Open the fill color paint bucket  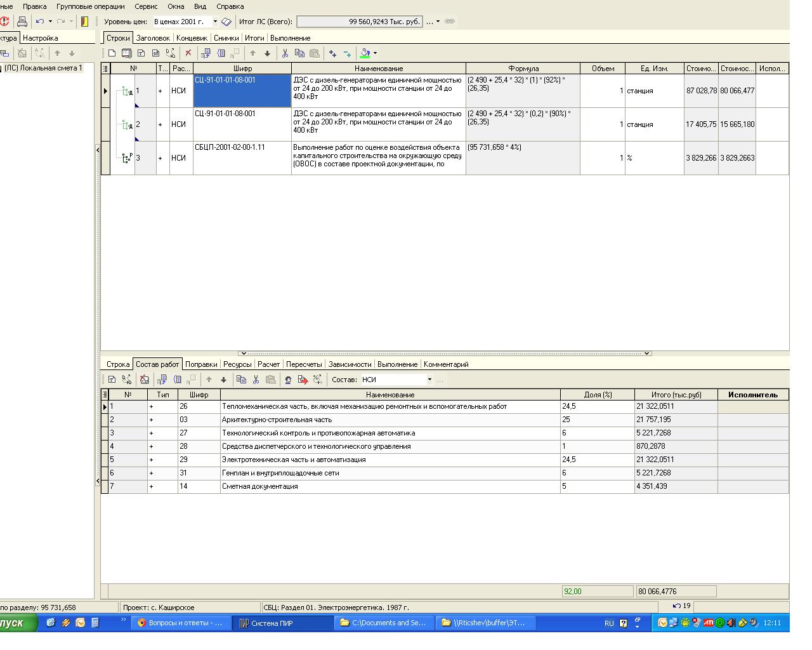(x=365, y=53)
